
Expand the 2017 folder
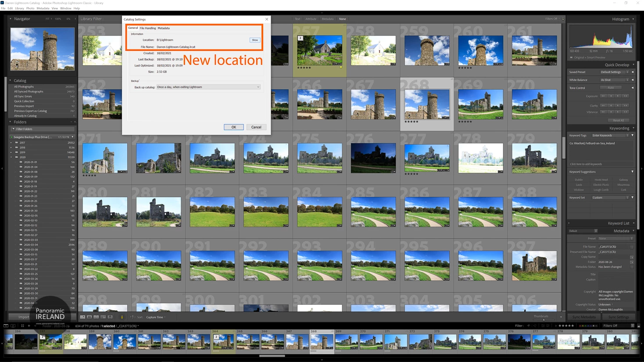(11, 142)
